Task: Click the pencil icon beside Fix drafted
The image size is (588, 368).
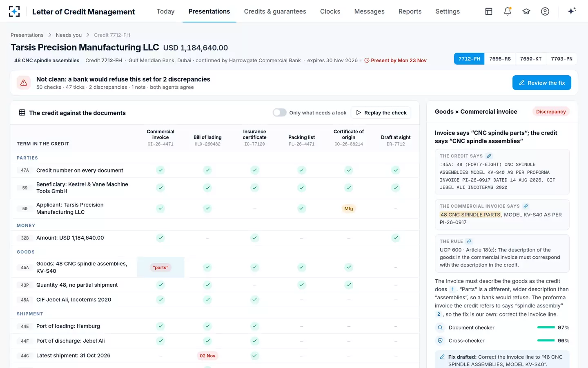Action: 442,357
